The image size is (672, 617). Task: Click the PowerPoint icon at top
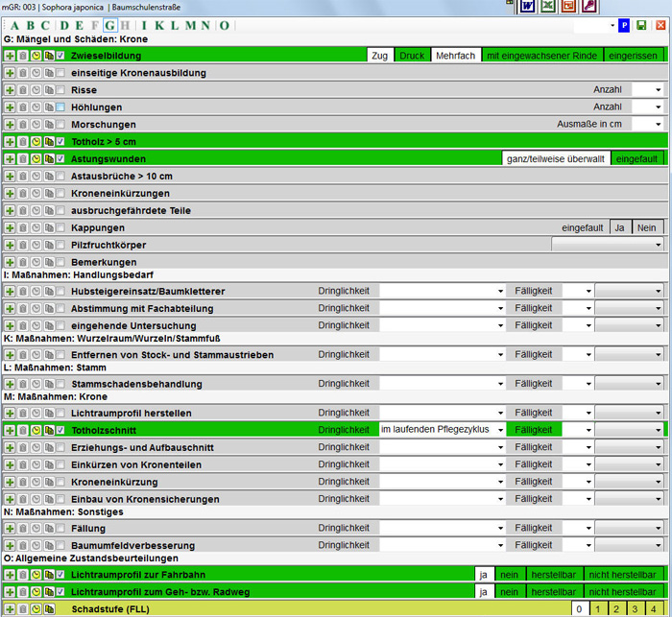[568, 7]
